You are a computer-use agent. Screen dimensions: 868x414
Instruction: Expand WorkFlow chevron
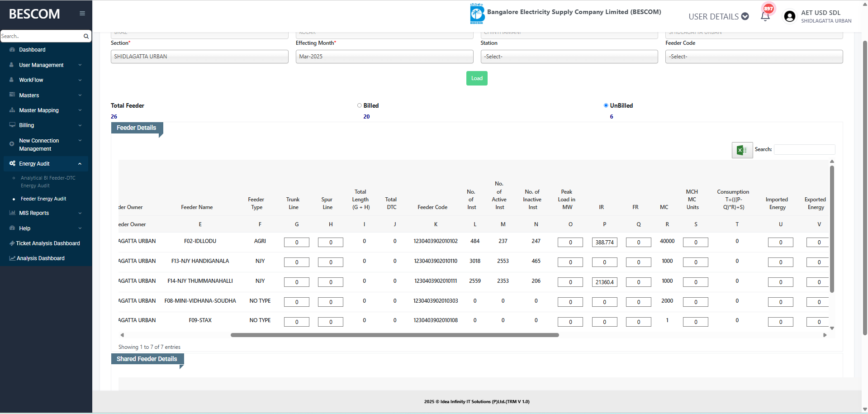(x=80, y=80)
